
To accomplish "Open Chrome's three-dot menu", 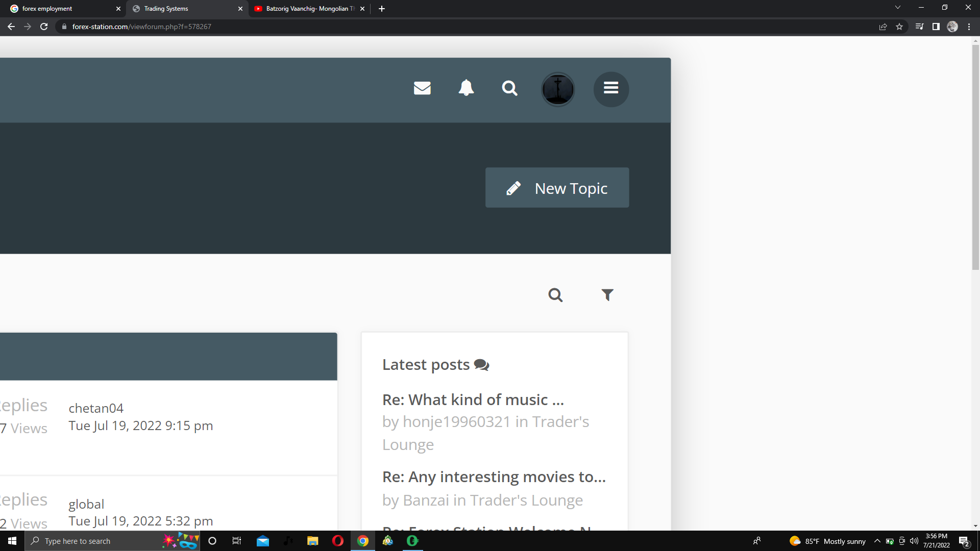I will pos(969,27).
